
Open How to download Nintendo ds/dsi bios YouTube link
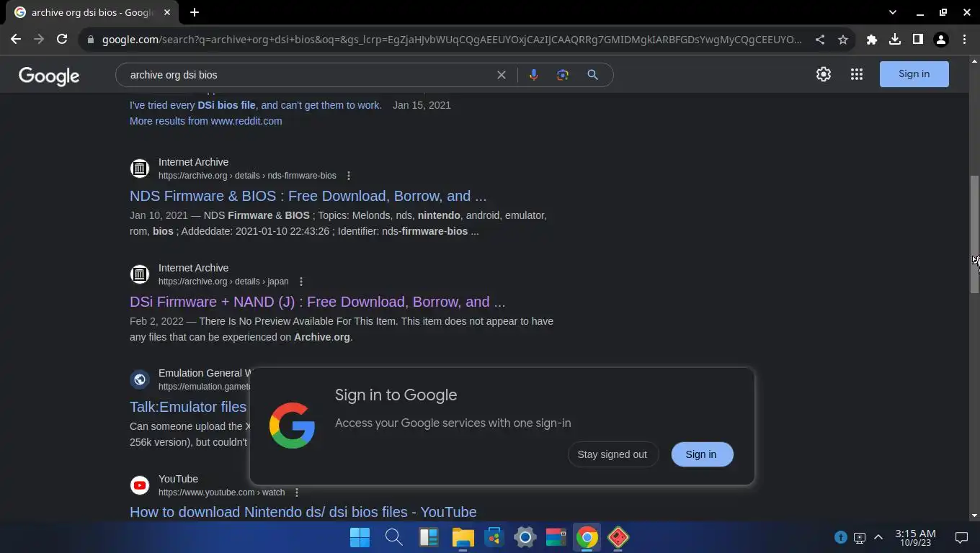click(303, 512)
